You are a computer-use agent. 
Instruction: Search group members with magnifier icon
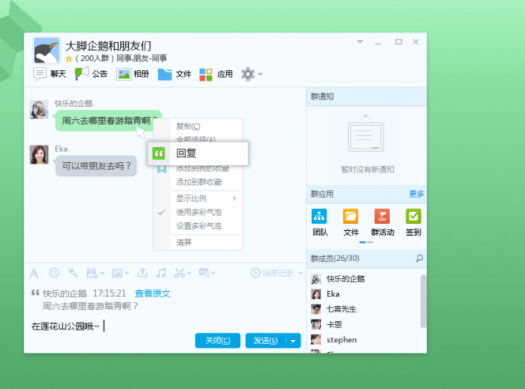tap(419, 258)
